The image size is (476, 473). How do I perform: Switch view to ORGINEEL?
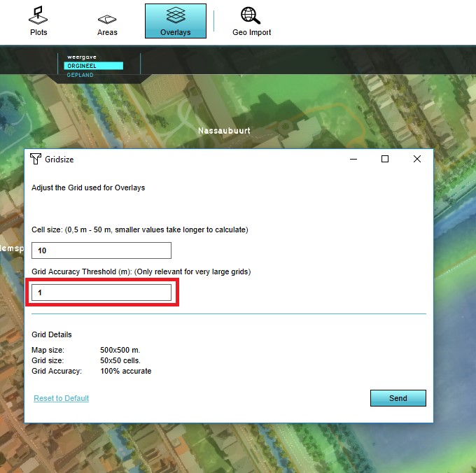pos(93,66)
